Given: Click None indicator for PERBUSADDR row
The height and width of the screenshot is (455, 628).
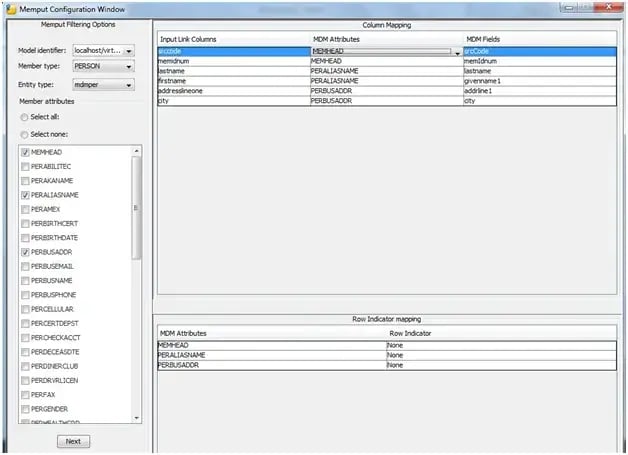Looking at the screenshot, I should [x=501, y=365].
